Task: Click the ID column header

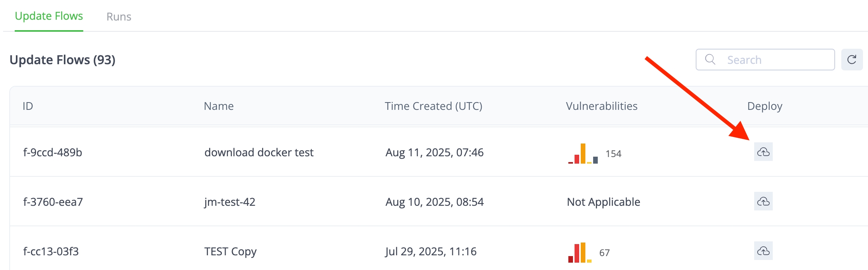Action: coord(28,106)
